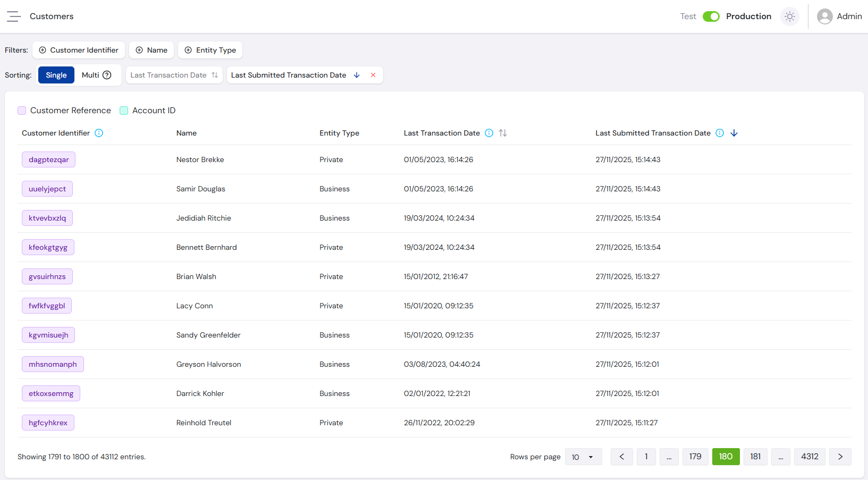Check the Customer Reference checkbox

22,111
